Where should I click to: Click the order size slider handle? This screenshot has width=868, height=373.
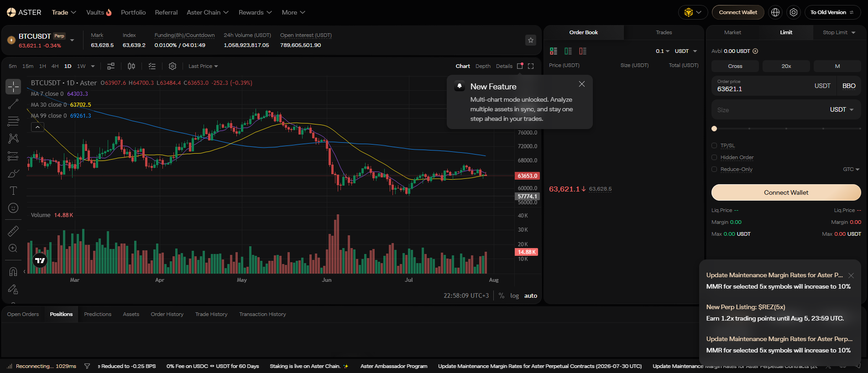click(x=714, y=129)
